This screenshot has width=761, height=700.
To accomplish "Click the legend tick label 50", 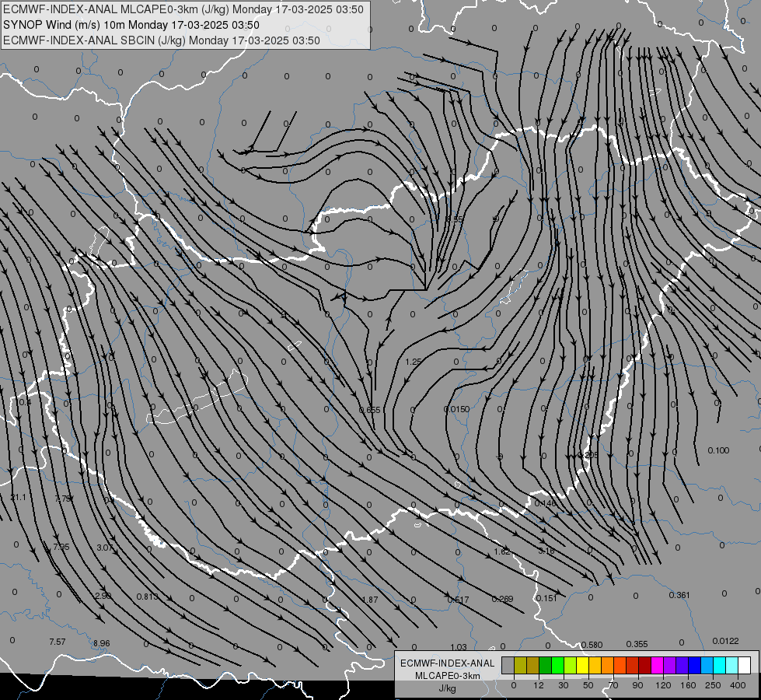I will (x=588, y=685).
